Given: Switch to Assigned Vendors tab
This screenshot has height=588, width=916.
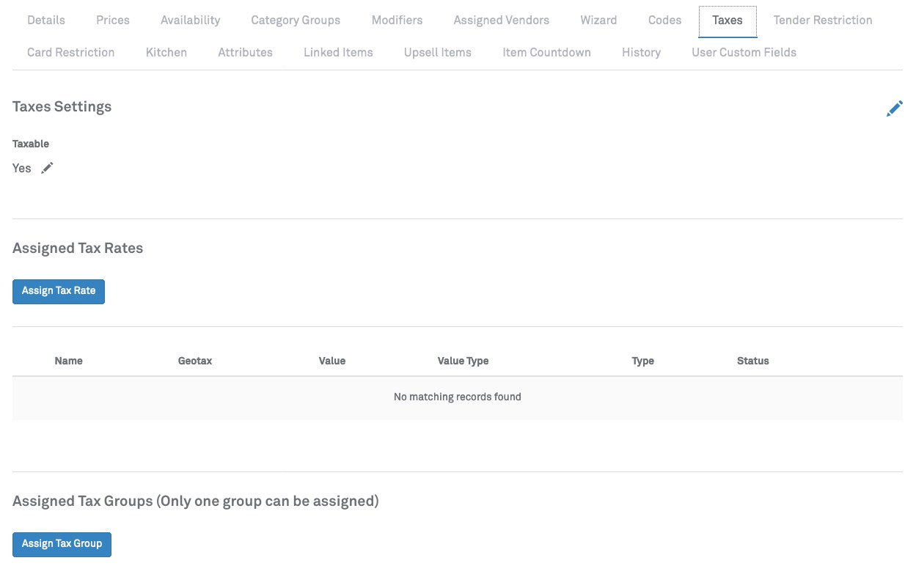Looking at the screenshot, I should tap(501, 21).
